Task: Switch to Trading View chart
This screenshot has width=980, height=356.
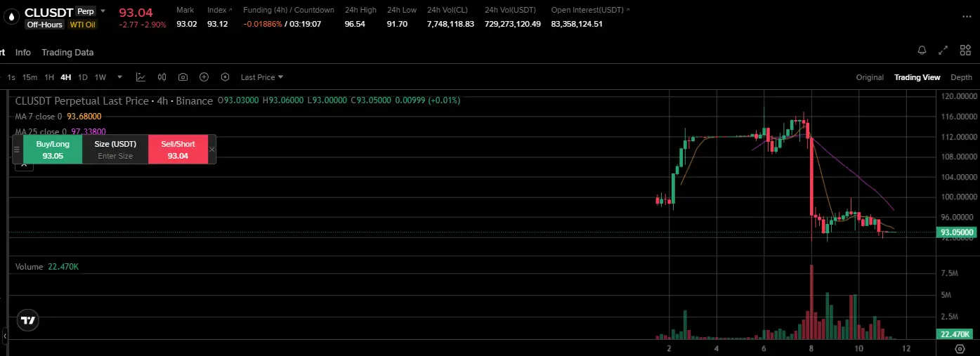Action: 917,77
